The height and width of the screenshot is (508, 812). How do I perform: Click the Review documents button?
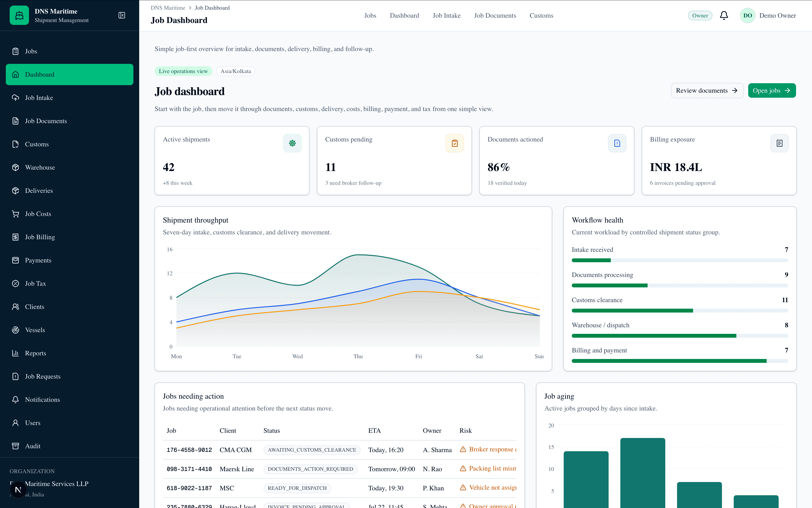[x=707, y=91]
